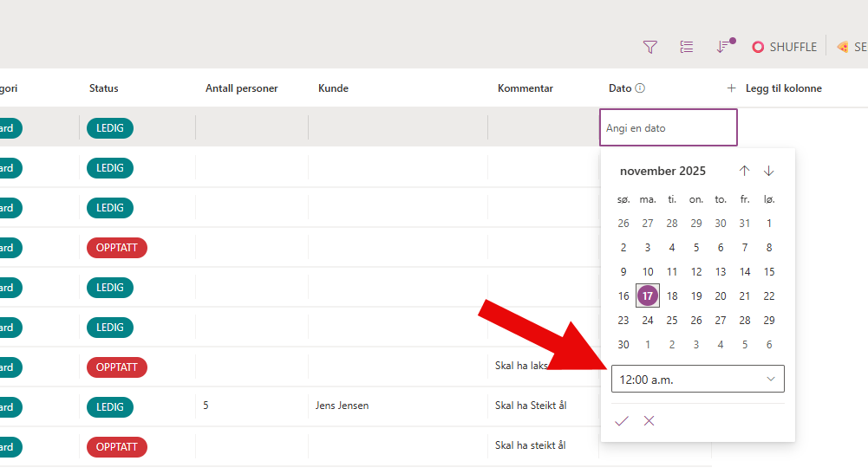Pick November 12 in calendar
The image size is (868, 474).
[x=696, y=271]
